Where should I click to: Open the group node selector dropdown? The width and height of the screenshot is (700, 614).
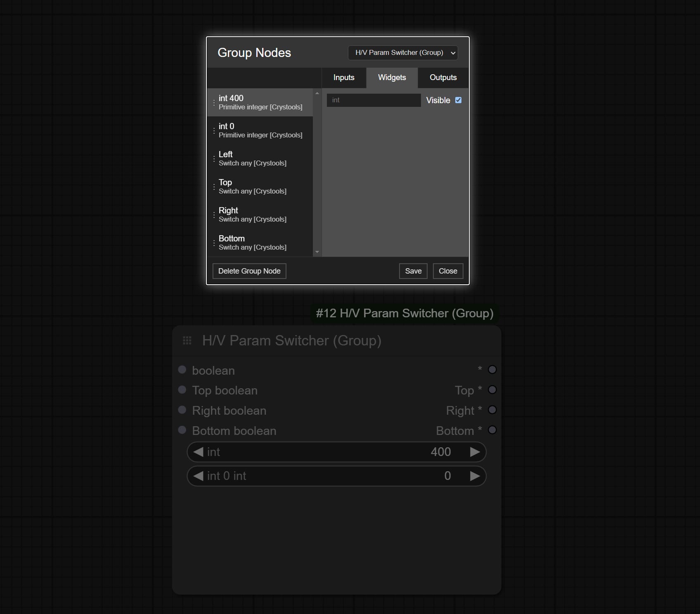[403, 53]
